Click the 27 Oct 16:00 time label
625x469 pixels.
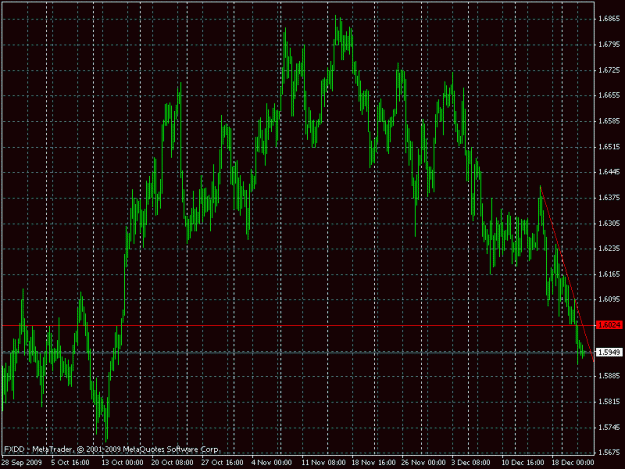coord(222,463)
